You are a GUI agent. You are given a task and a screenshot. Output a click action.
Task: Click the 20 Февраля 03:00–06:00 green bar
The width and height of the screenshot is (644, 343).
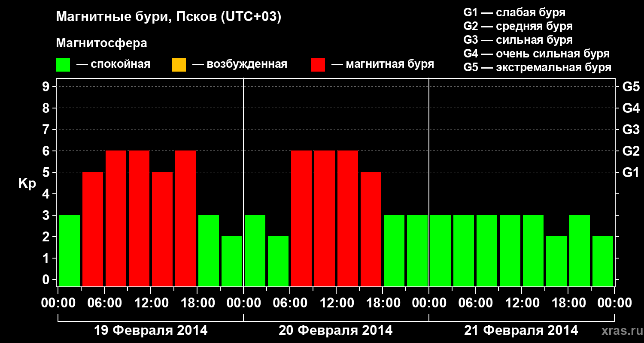278,261
